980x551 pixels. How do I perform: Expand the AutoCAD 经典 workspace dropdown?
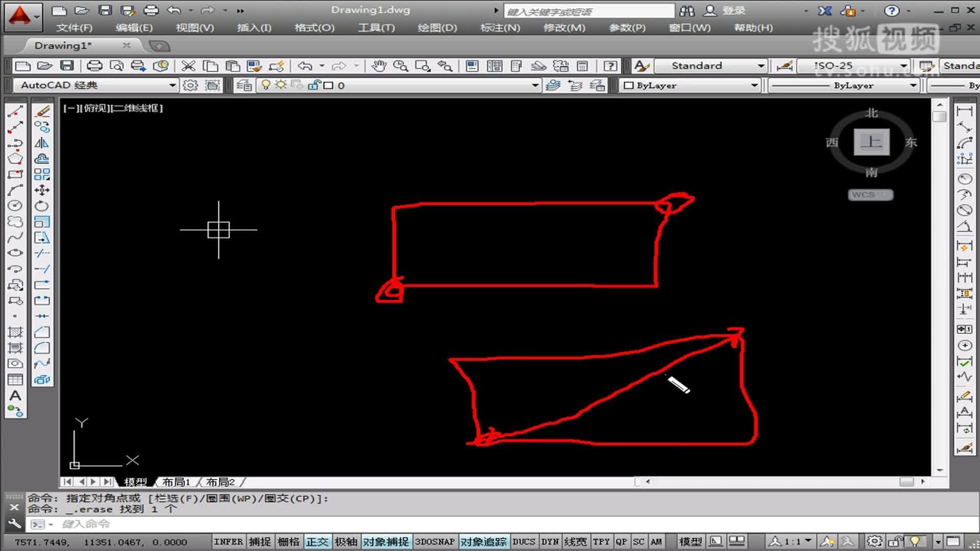tap(172, 85)
